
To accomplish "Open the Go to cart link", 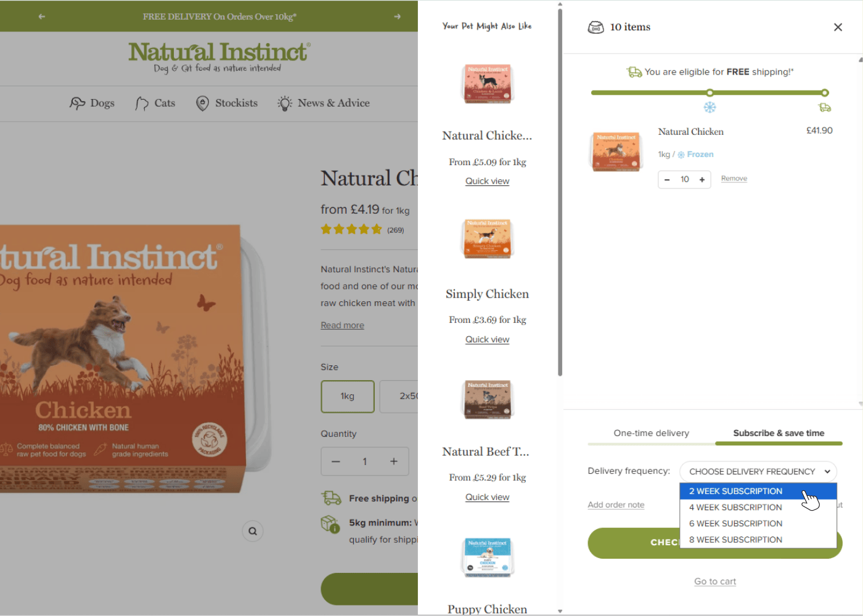I will coord(715,582).
